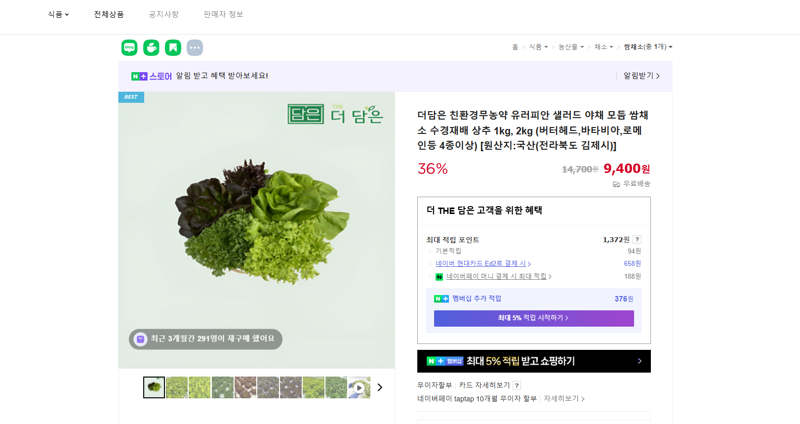This screenshot has height=424, width=800.
Task: Click the N+ membership icon in black banner
Action: pos(444,361)
